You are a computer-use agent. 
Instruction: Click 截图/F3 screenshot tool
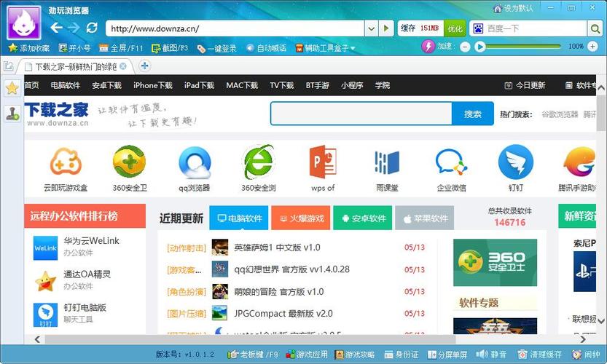pyautogui.click(x=170, y=48)
